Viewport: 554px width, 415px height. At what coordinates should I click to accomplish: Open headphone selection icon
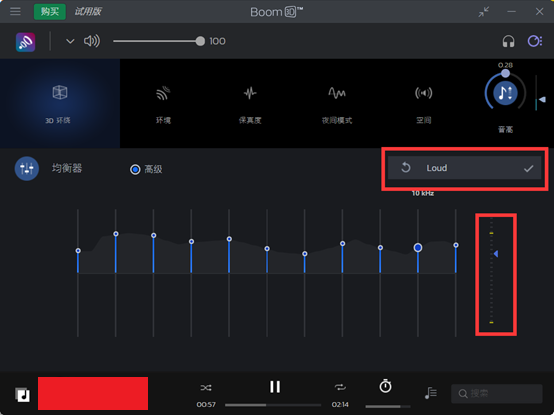pyautogui.click(x=508, y=41)
